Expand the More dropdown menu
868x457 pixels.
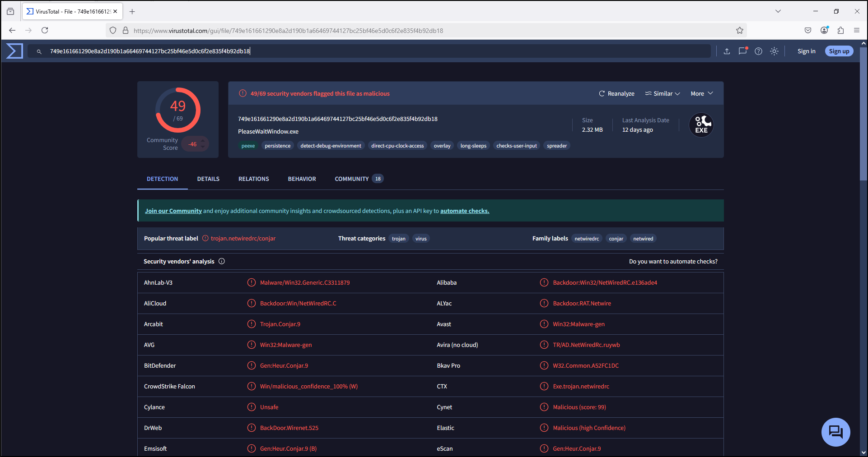click(x=702, y=93)
